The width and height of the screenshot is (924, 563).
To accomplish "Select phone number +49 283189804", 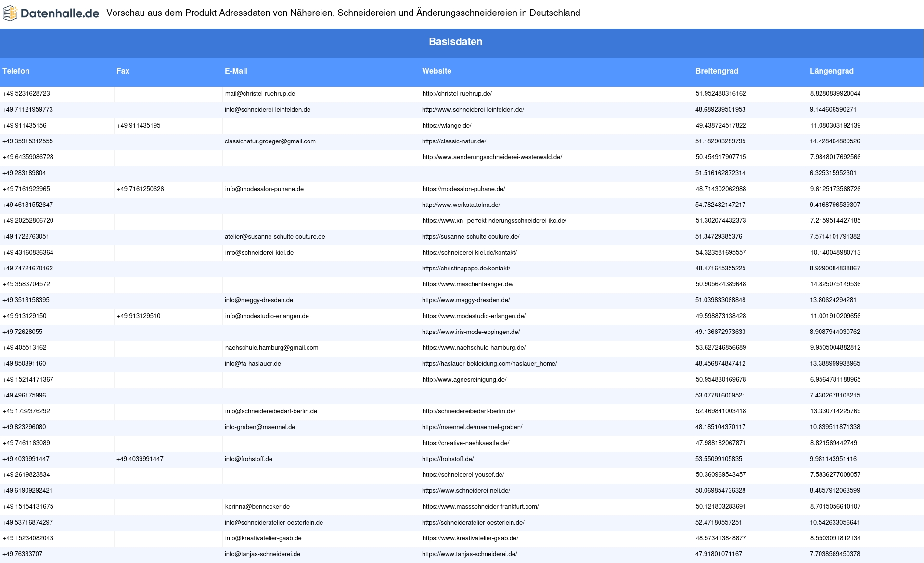I will point(24,173).
